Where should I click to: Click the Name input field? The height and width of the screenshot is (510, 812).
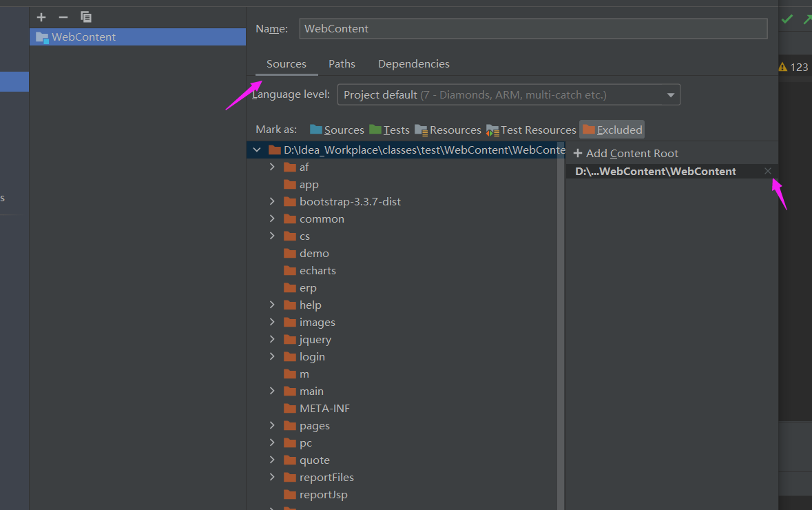point(533,28)
